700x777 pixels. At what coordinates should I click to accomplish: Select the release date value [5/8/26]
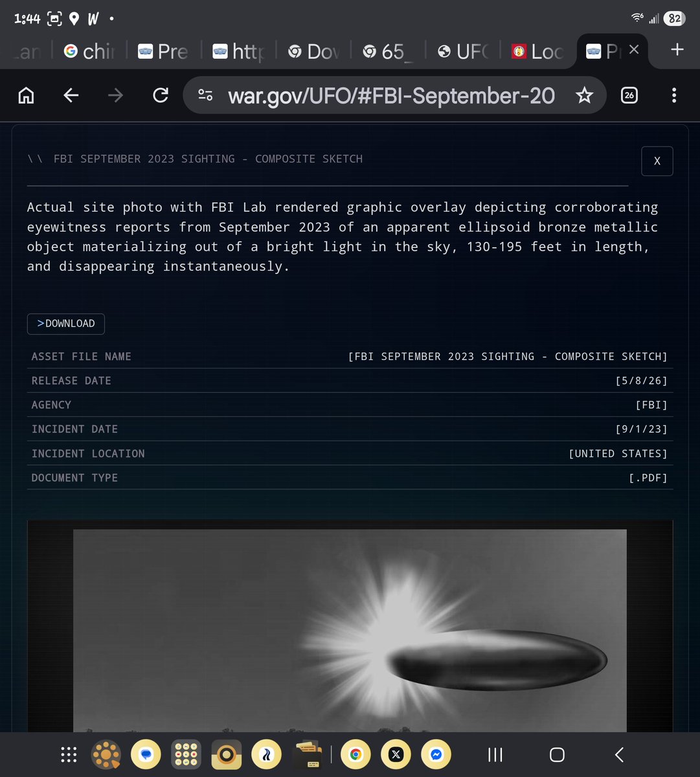click(641, 381)
